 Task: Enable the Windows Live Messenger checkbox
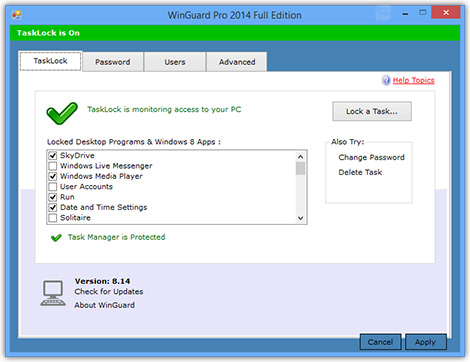tap(53, 166)
